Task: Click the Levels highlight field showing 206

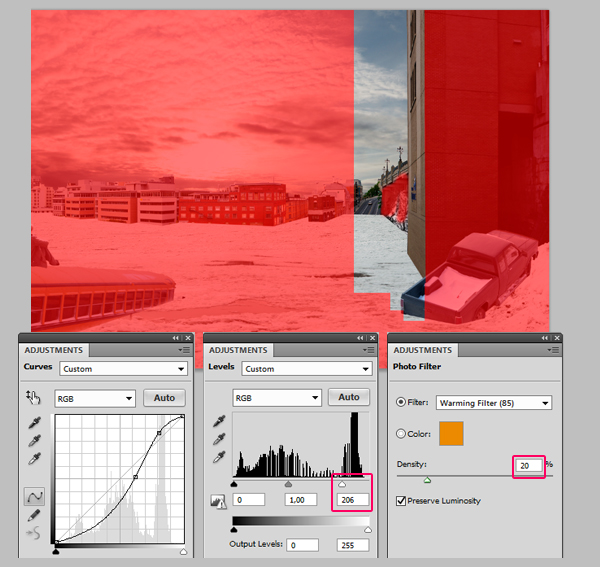Action: click(x=352, y=500)
